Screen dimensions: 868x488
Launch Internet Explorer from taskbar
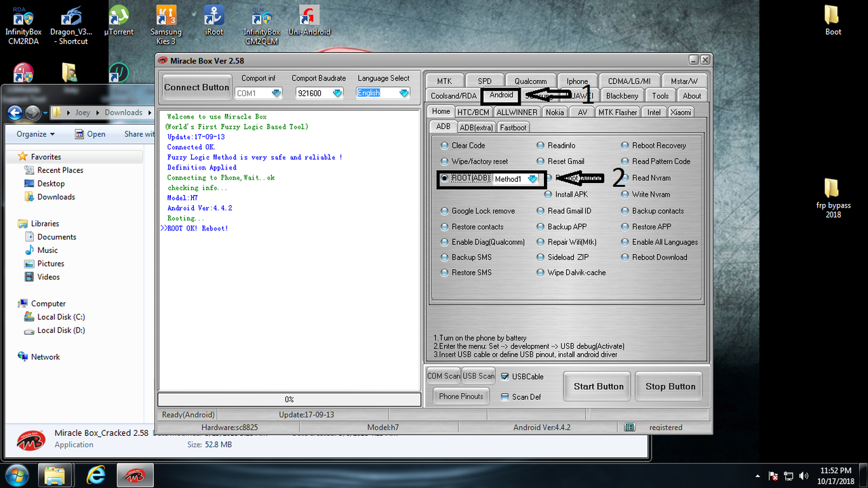click(x=96, y=475)
